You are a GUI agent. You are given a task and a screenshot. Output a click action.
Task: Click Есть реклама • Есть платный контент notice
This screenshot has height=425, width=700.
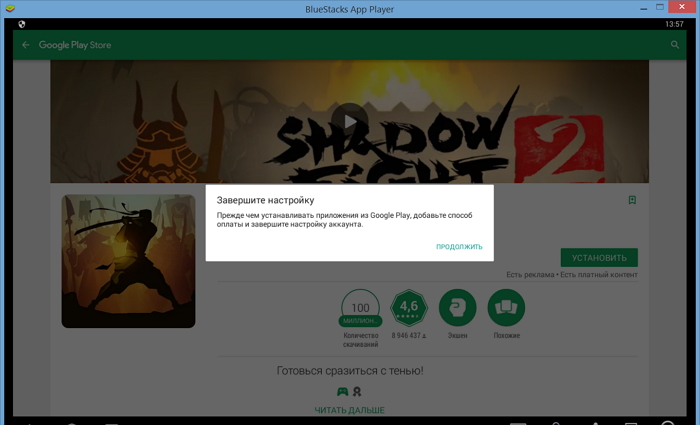point(572,275)
